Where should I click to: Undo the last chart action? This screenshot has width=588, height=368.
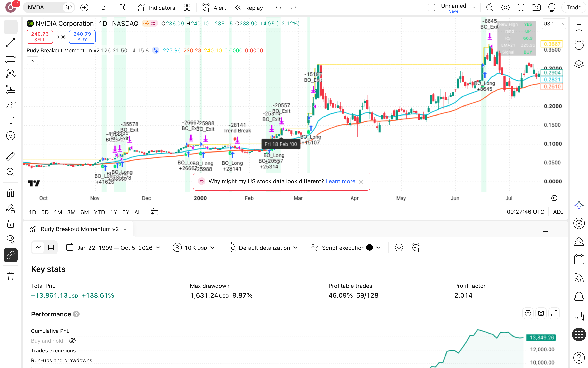278,8
